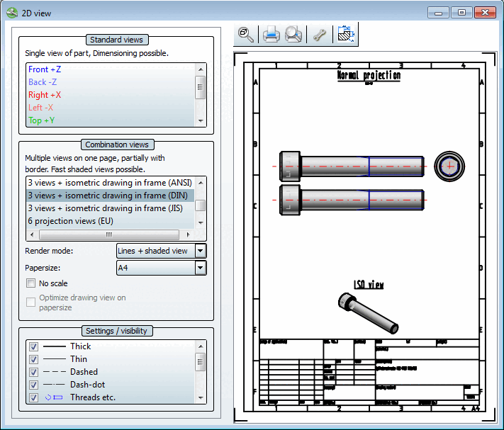Click the 2D view title bar icon

[12, 13]
